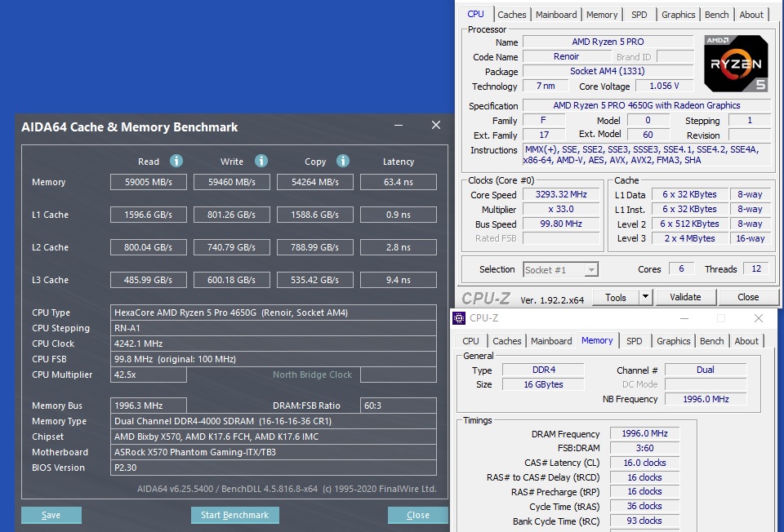Image resolution: width=784 pixels, height=532 pixels.
Task: Click the CPU Type field in AIDA64
Action: 274,313
